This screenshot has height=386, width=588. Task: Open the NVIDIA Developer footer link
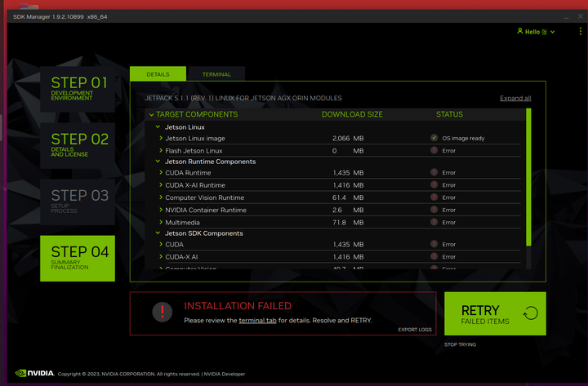pos(225,374)
